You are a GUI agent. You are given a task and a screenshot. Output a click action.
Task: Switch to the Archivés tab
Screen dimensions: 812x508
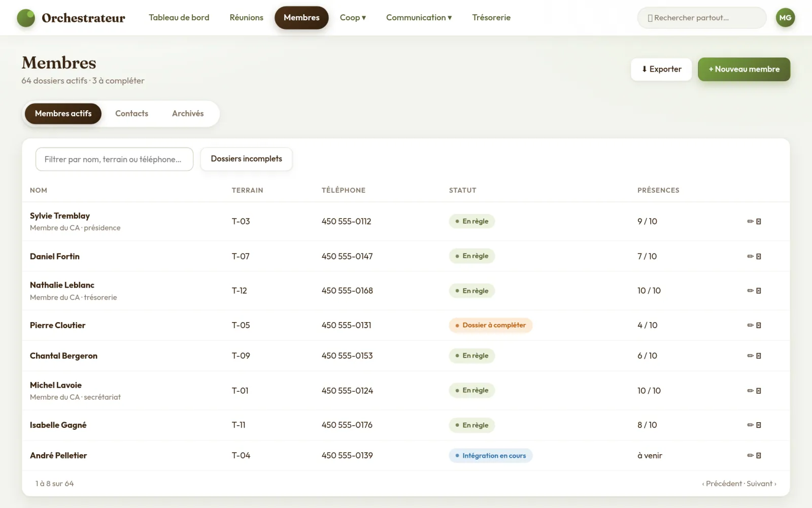[188, 114]
